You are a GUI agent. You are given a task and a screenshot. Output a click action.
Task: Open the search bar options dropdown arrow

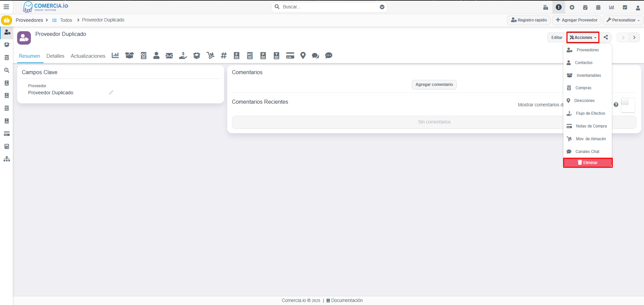click(382, 7)
